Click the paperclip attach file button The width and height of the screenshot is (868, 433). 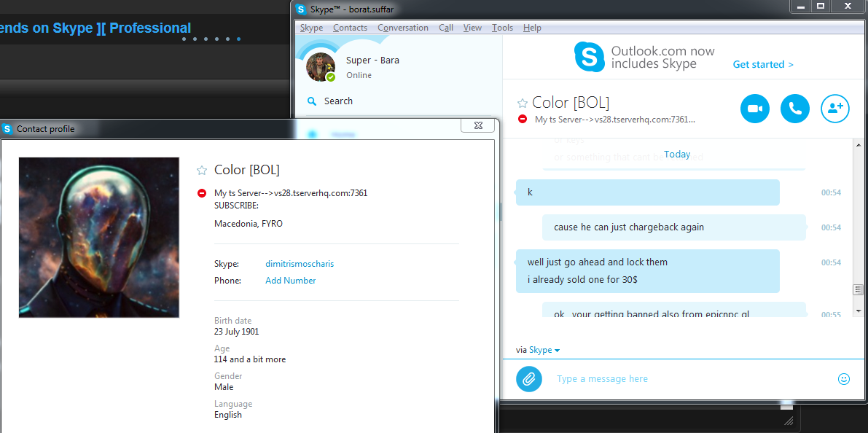coord(528,379)
